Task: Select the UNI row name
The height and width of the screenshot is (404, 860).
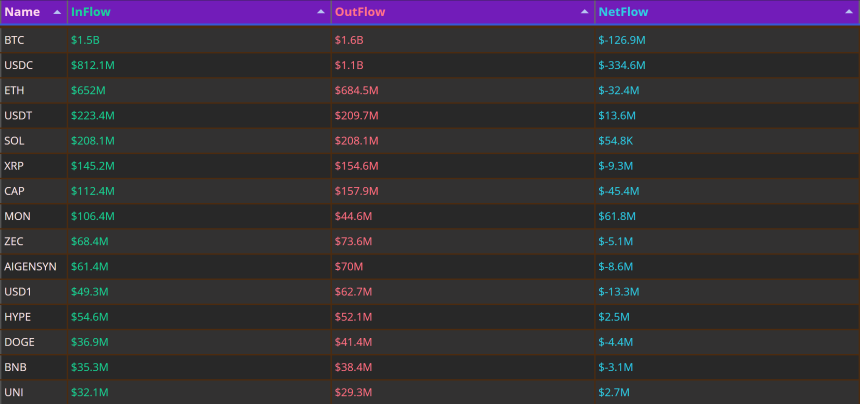Action: 13,393
